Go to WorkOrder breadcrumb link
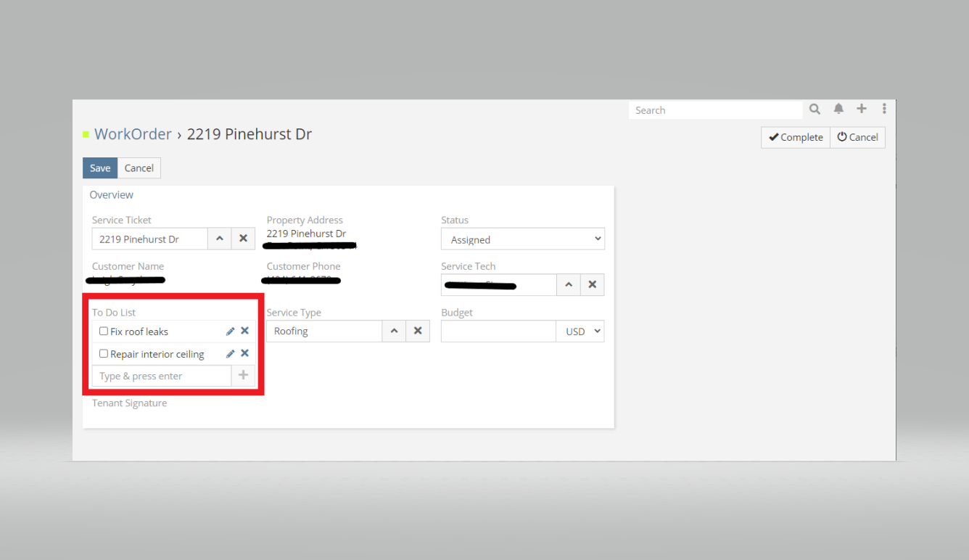 point(133,134)
